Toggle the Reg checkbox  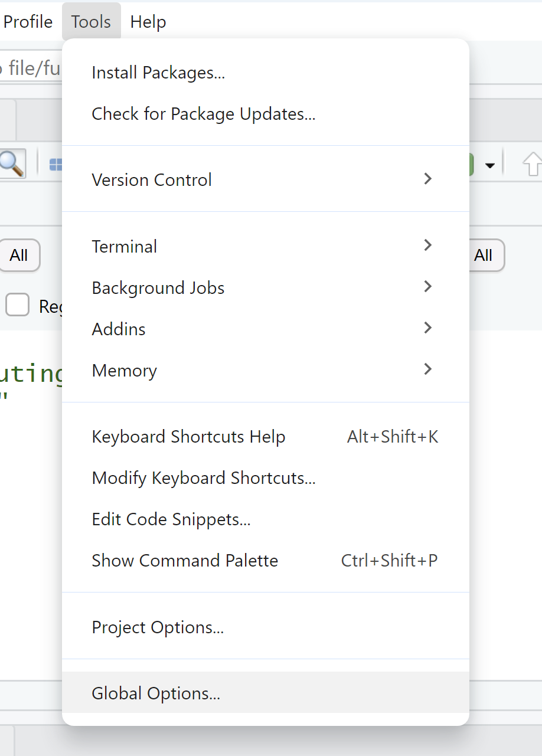(18, 305)
